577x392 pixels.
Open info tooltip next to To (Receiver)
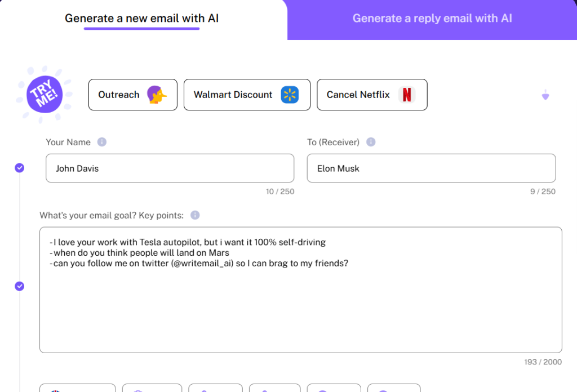[371, 142]
